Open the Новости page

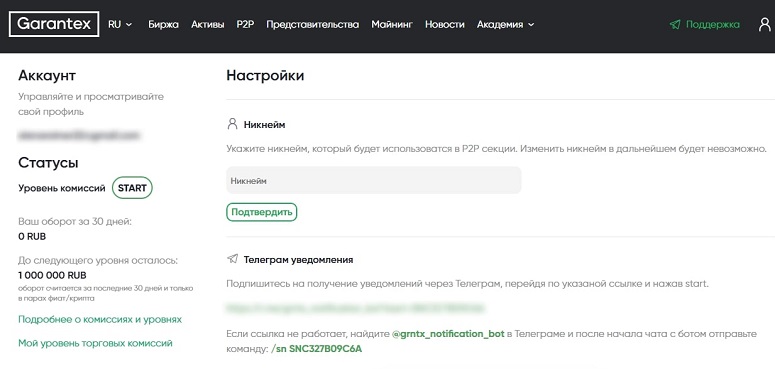[x=445, y=24]
